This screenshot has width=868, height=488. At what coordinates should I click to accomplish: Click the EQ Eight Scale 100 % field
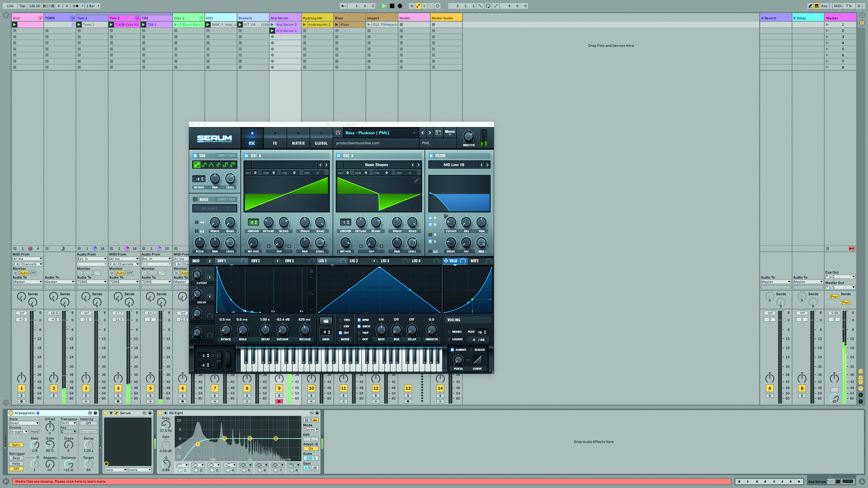[x=311, y=458]
